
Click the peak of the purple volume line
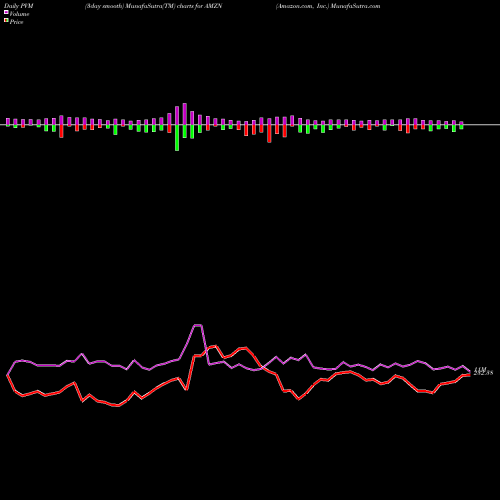pyautogui.click(x=198, y=325)
